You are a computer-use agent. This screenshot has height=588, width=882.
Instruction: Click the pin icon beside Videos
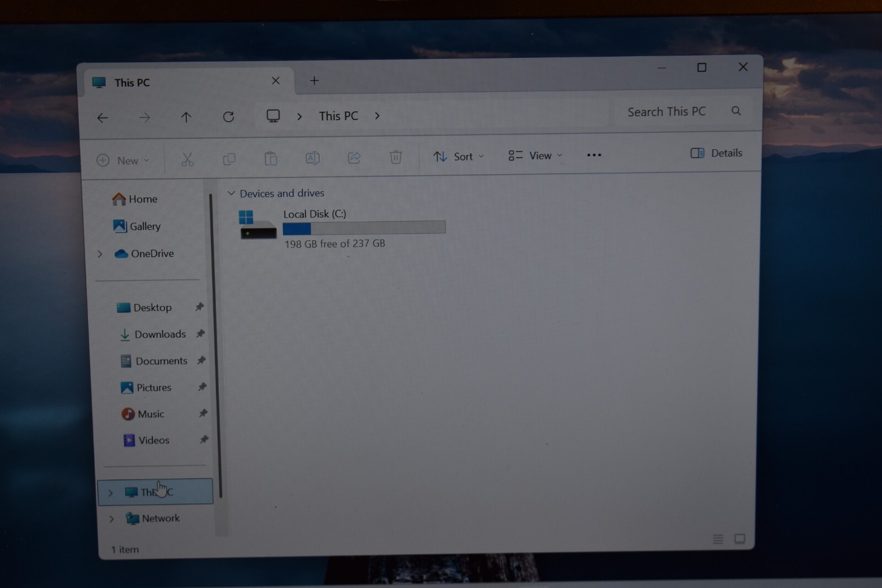tap(204, 439)
